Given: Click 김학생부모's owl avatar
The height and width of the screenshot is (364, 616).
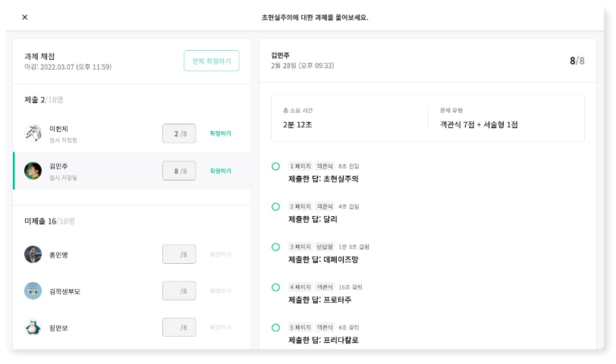Looking at the screenshot, I should (x=33, y=291).
